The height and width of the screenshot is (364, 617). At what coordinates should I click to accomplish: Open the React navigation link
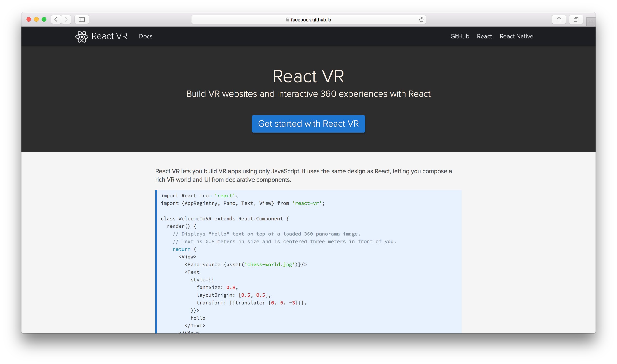[484, 36]
